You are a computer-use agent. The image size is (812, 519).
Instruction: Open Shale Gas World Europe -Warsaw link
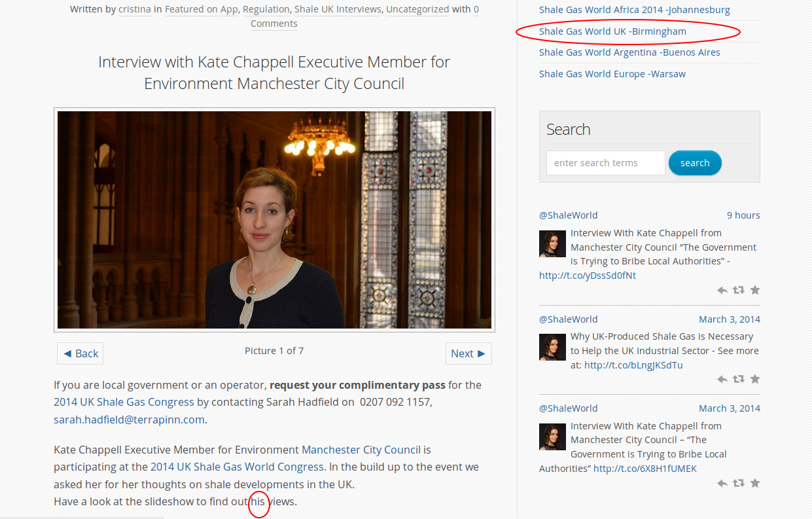pos(612,74)
